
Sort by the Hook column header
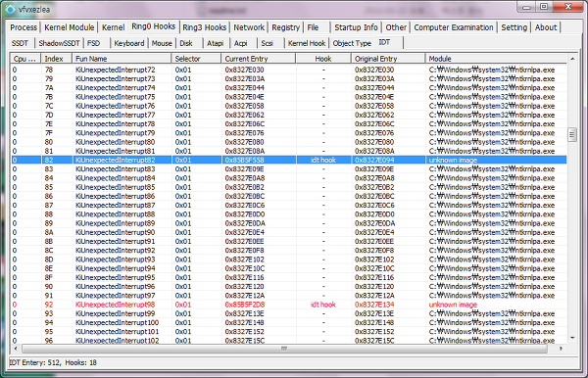tap(323, 59)
